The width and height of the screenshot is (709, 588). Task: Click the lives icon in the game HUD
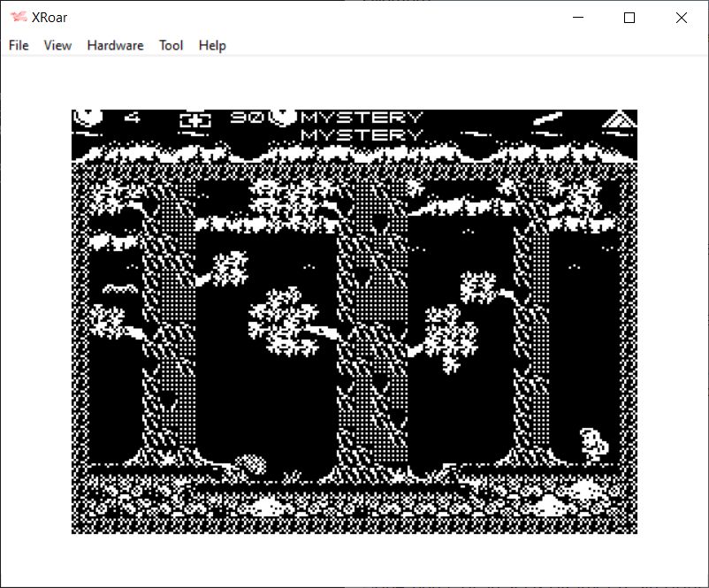point(88,118)
